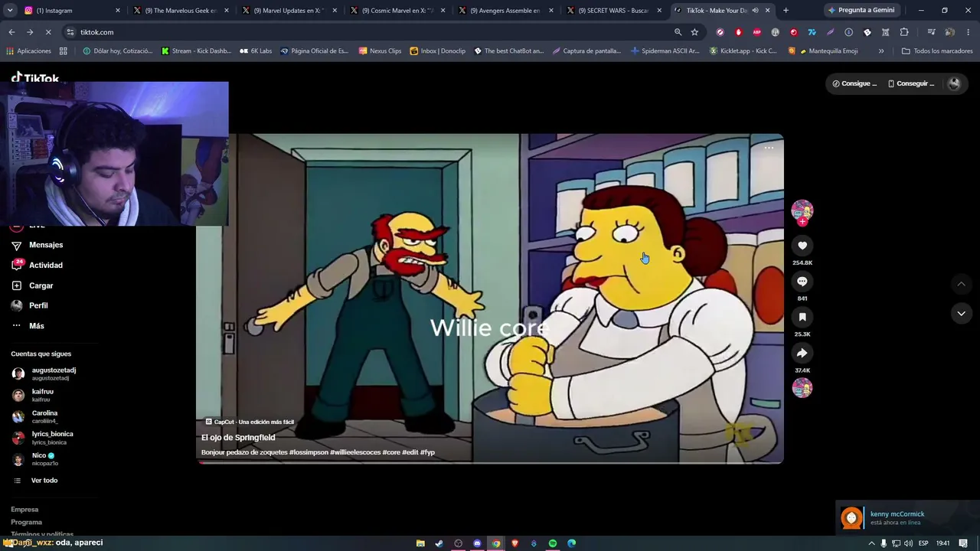
Task: Open the kenny mcCormick online notification
Action: (x=908, y=518)
